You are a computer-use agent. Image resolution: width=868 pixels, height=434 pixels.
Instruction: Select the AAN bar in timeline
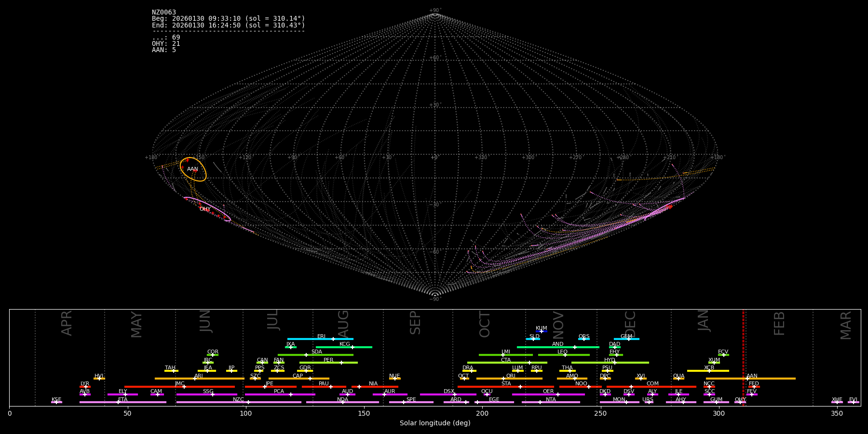click(x=751, y=379)
